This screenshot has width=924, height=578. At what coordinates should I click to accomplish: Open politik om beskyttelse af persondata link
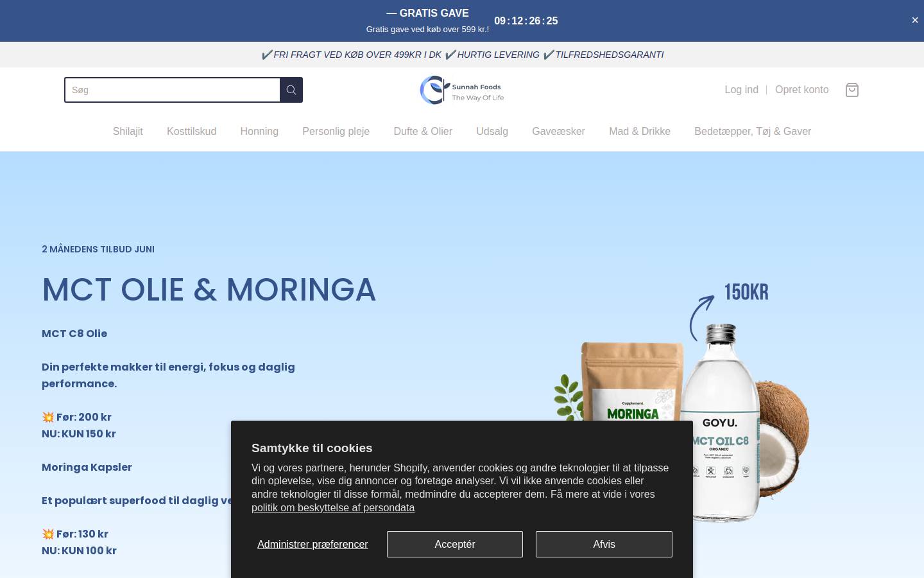[333, 508]
